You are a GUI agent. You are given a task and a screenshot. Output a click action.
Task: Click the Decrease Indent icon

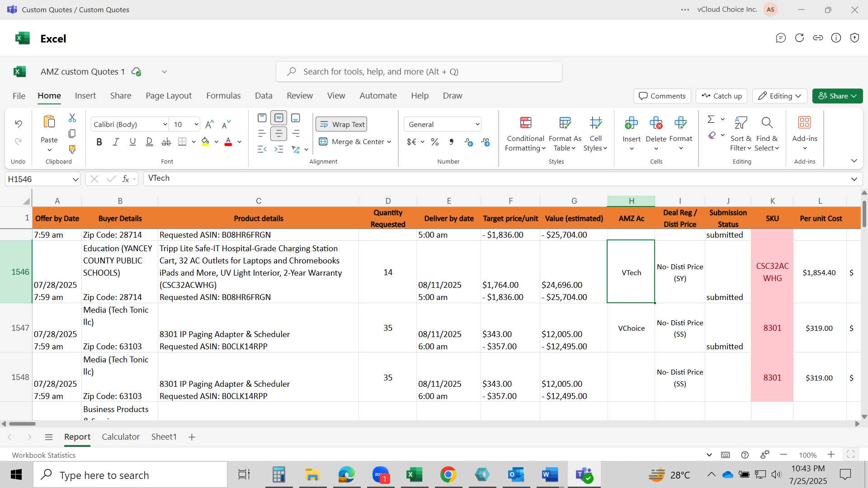(x=262, y=149)
